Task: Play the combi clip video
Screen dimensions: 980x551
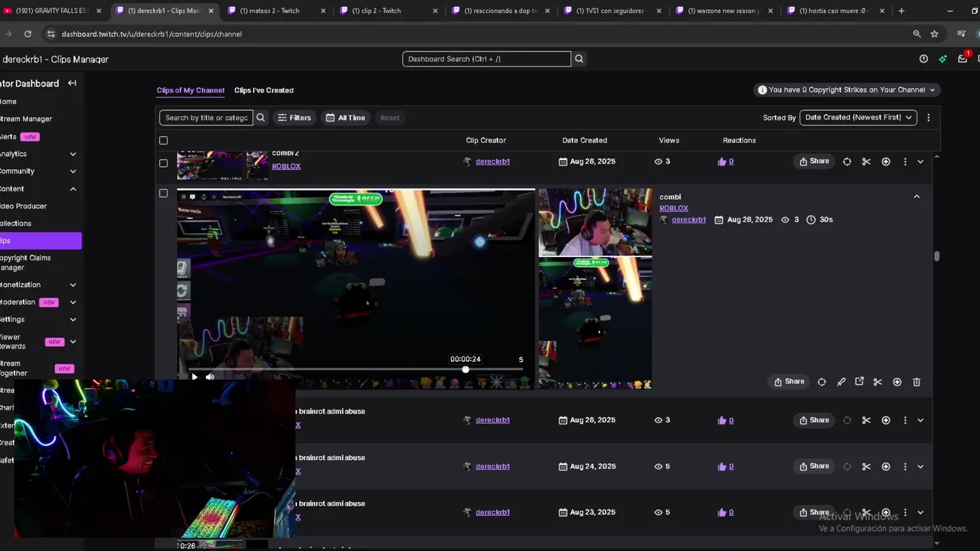Action: 194,377
